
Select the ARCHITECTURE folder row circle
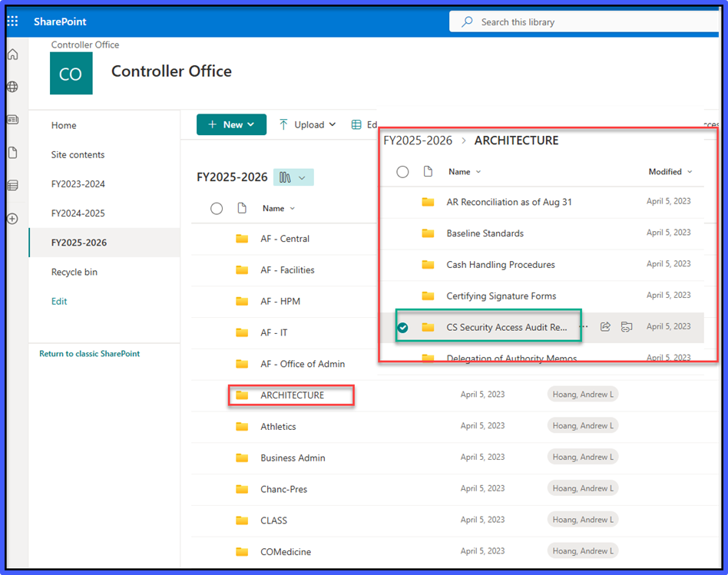pos(217,394)
